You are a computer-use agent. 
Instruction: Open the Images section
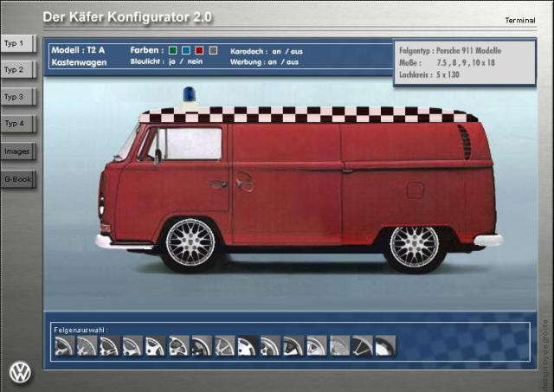18,151
